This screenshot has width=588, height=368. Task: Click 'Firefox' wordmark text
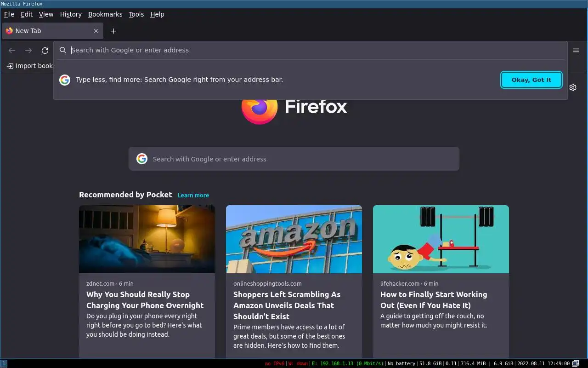[316, 107]
